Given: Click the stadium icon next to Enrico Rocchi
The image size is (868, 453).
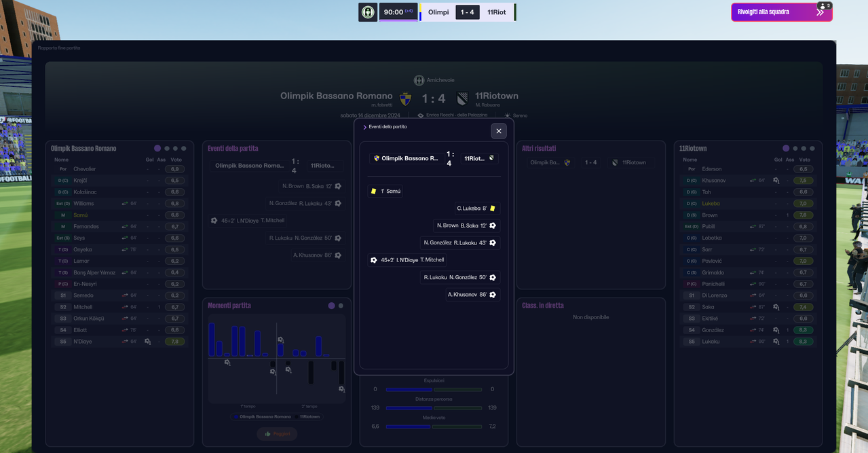Looking at the screenshot, I should 421,115.
